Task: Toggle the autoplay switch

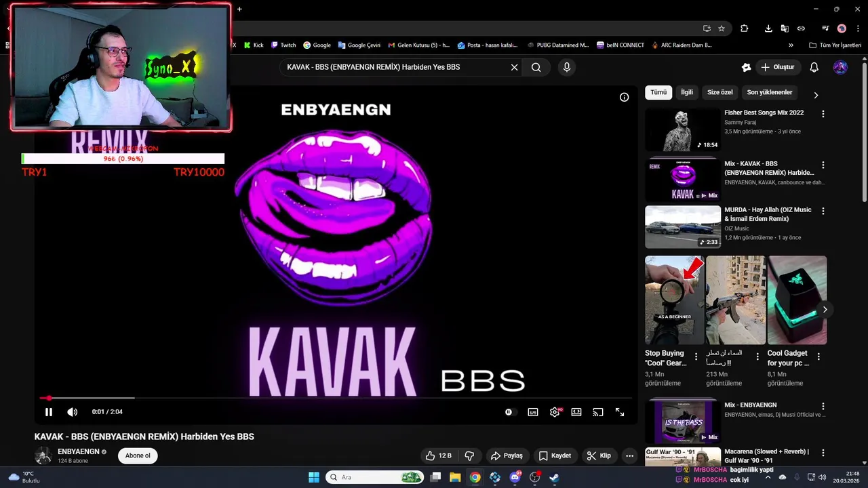Action: (511, 412)
